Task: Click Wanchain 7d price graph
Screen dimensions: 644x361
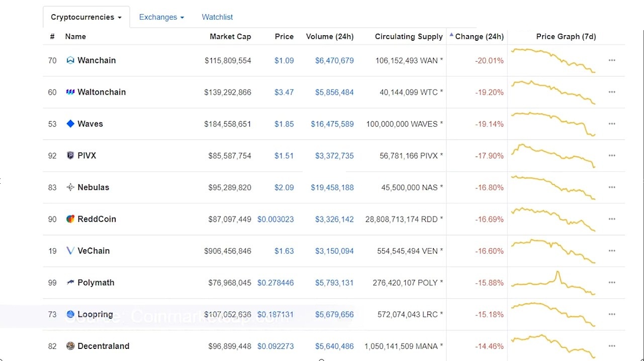Action: point(553,60)
